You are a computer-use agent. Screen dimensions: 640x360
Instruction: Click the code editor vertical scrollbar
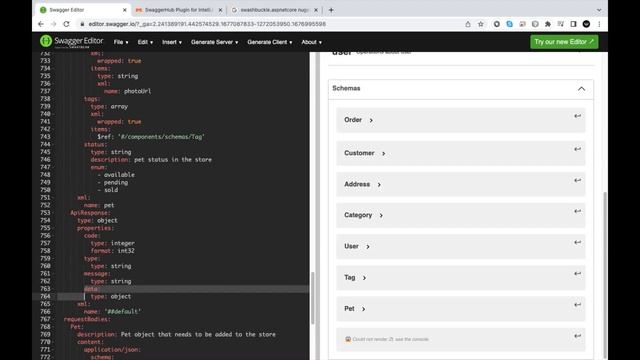(313, 298)
